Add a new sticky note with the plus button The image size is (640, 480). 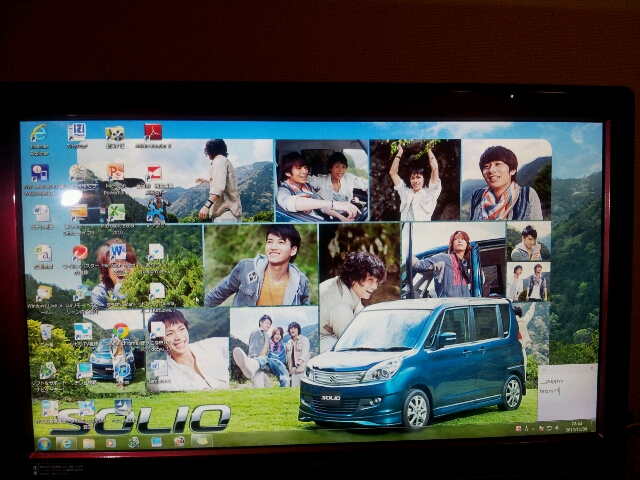point(542,369)
